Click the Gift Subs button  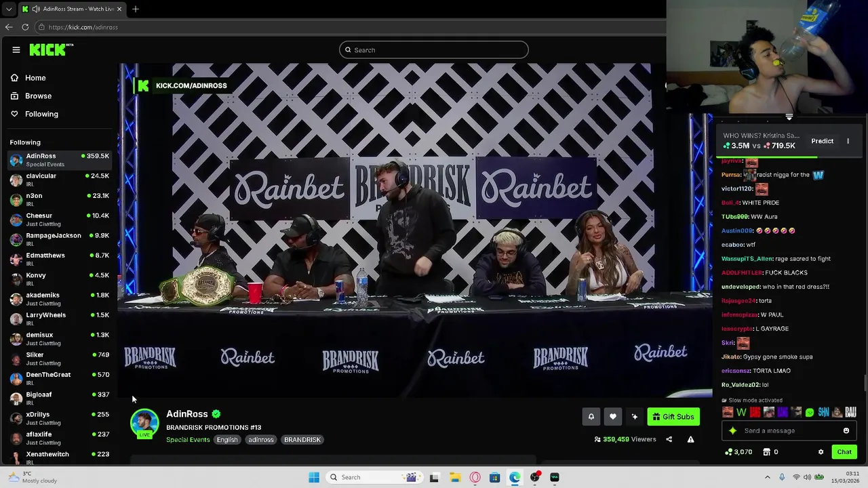pos(673,417)
